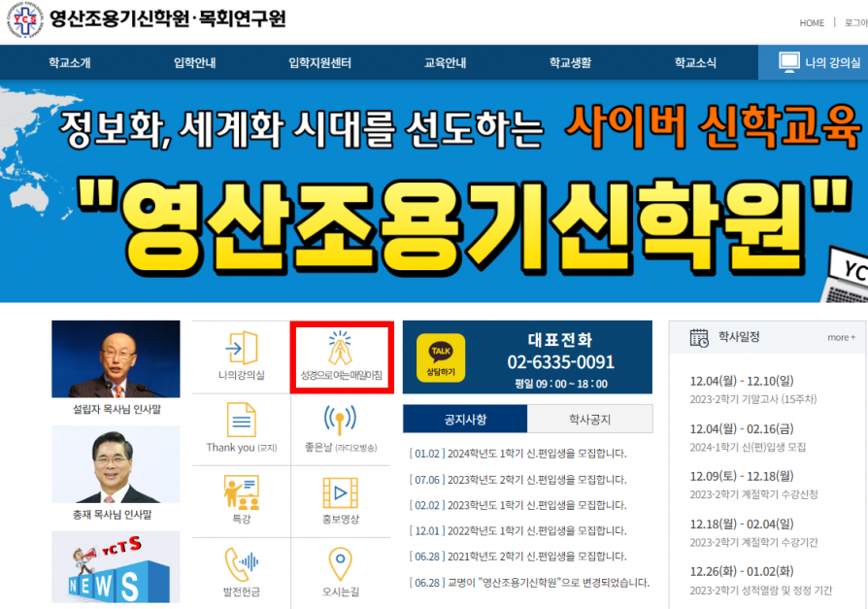The width and height of the screenshot is (868, 609).
Task: Open the YCTS NEWS image
Action: 116,567
